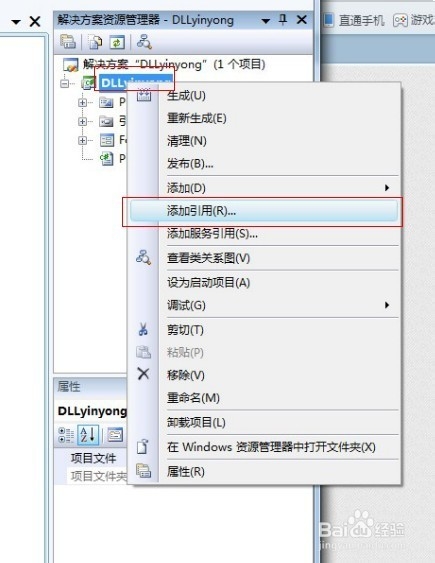Select 添加引用(R)... menu entry
Image resolution: width=435 pixels, height=563 pixels.
point(264,211)
